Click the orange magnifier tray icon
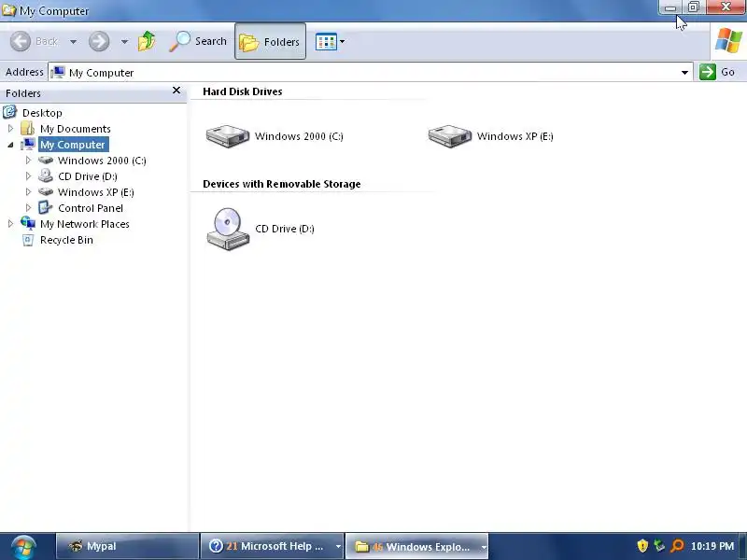This screenshot has height=560, width=747. [x=677, y=546]
